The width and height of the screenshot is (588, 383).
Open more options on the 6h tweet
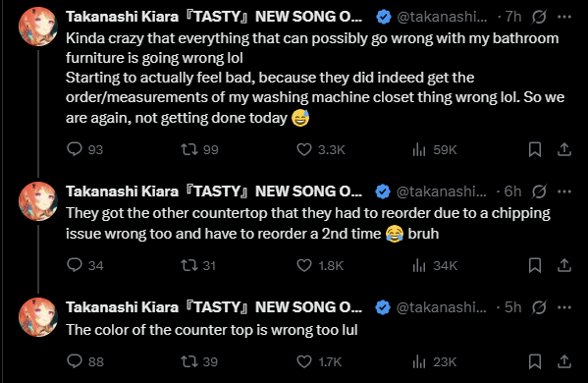(x=564, y=191)
